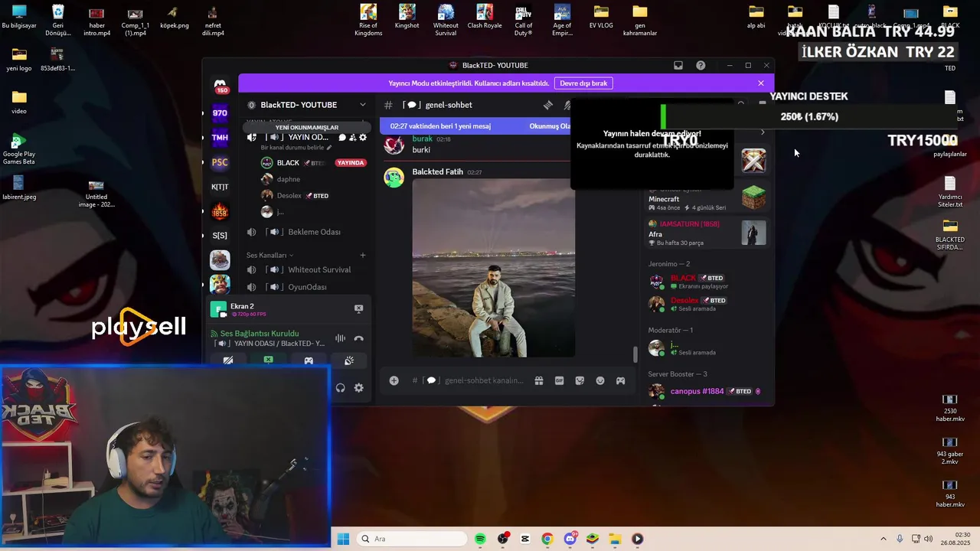Open the sticker picker
The width and height of the screenshot is (980, 551).
pos(580,380)
